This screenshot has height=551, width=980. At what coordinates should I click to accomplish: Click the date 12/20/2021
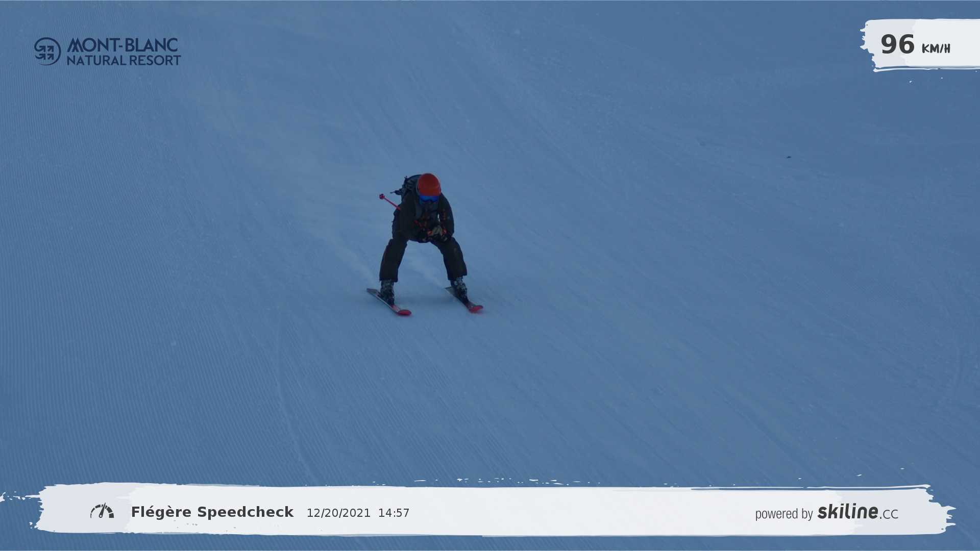pos(338,513)
